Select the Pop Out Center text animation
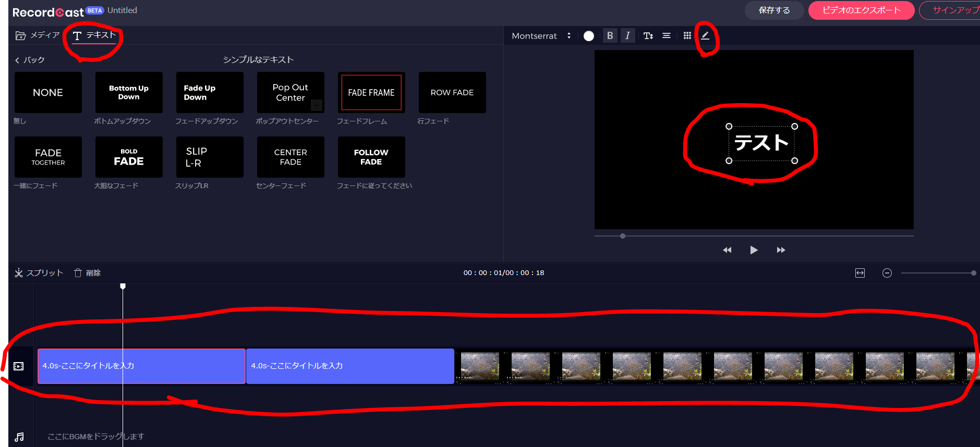This screenshot has height=447, width=980. (x=291, y=92)
